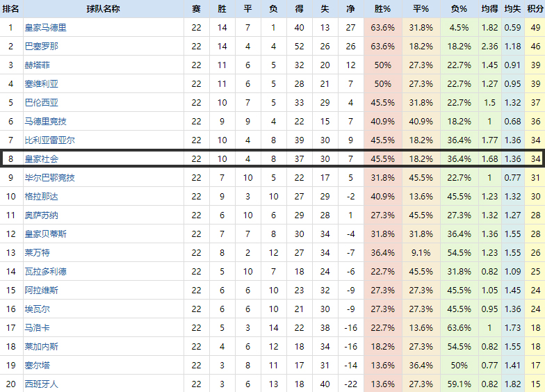545x392 pixels.
Task: Select the 塞尔塔 team link
Action: (x=38, y=365)
